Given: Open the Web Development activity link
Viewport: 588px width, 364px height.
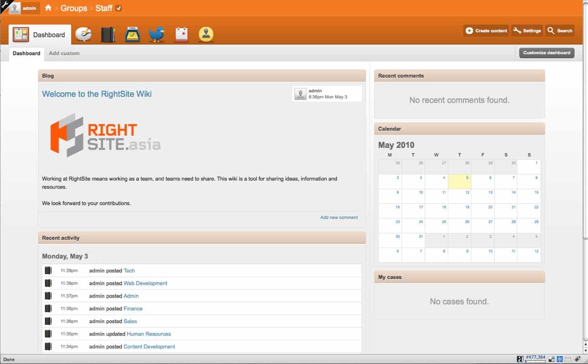Looking at the screenshot, I should click(145, 283).
